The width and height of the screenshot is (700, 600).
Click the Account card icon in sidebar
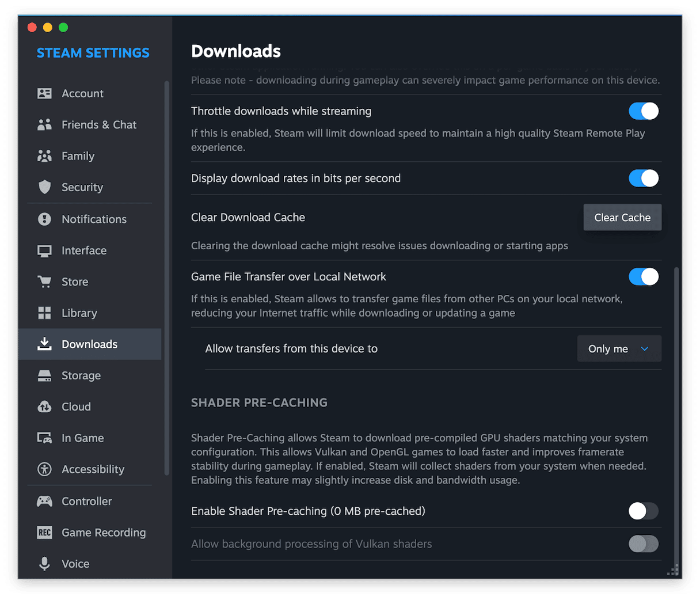click(44, 93)
